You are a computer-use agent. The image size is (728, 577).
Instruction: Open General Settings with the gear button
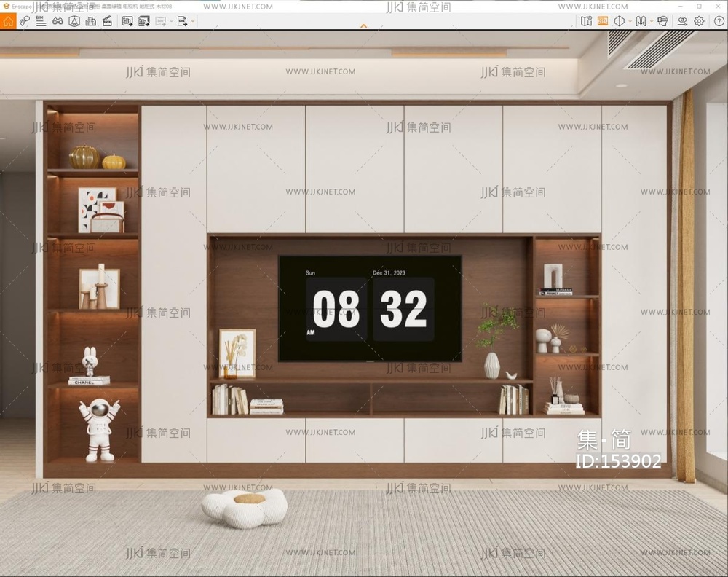pos(698,21)
